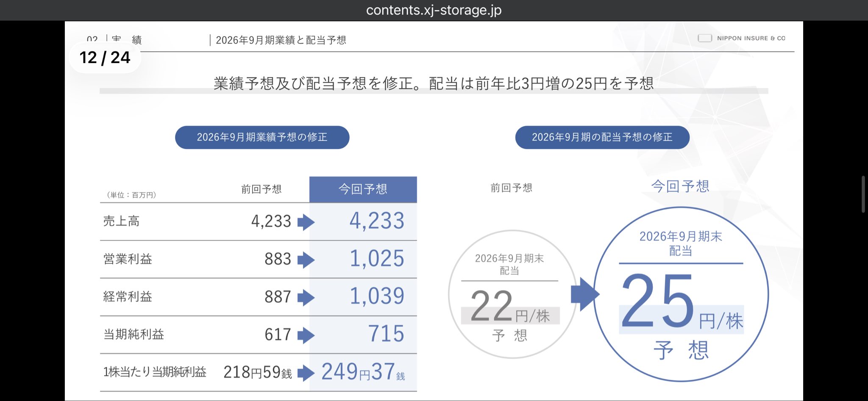Click the (単位：百万円) unit note
This screenshot has height=401, width=868.
coord(131,195)
